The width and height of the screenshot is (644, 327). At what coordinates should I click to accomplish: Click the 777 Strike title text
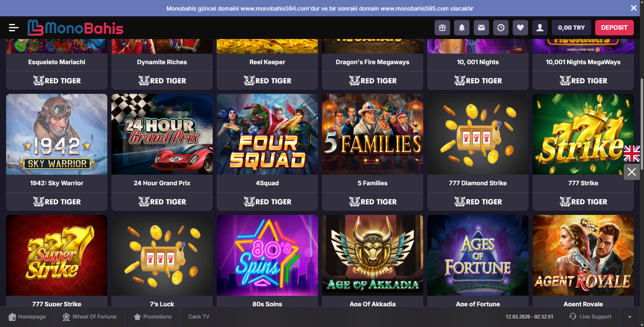[x=583, y=183]
